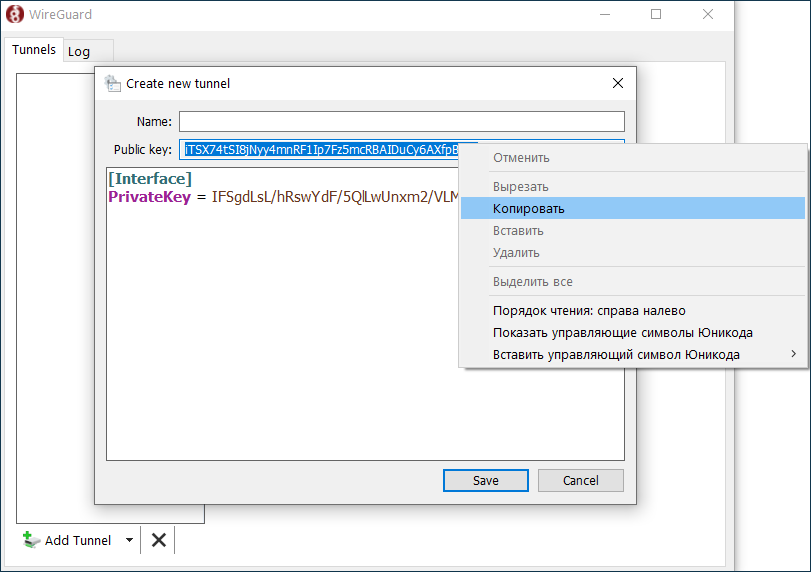Click the Public key field
This screenshot has width=811, height=572.
318,150
